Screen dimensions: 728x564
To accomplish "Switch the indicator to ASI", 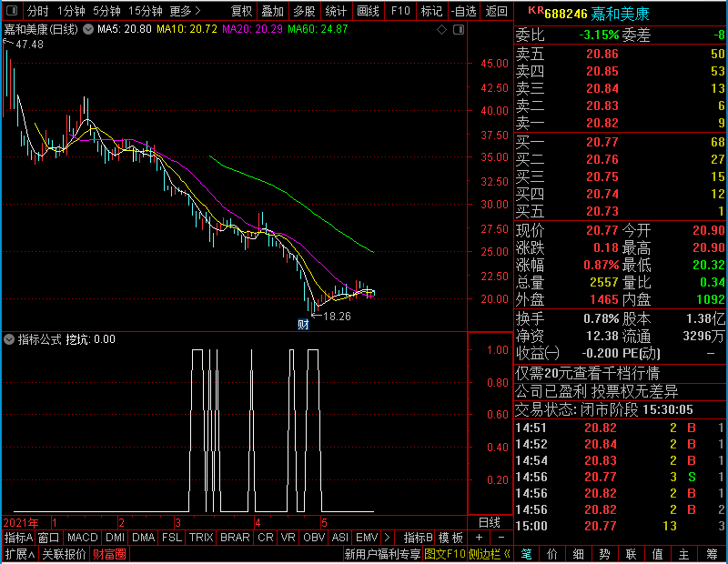I will (x=339, y=538).
